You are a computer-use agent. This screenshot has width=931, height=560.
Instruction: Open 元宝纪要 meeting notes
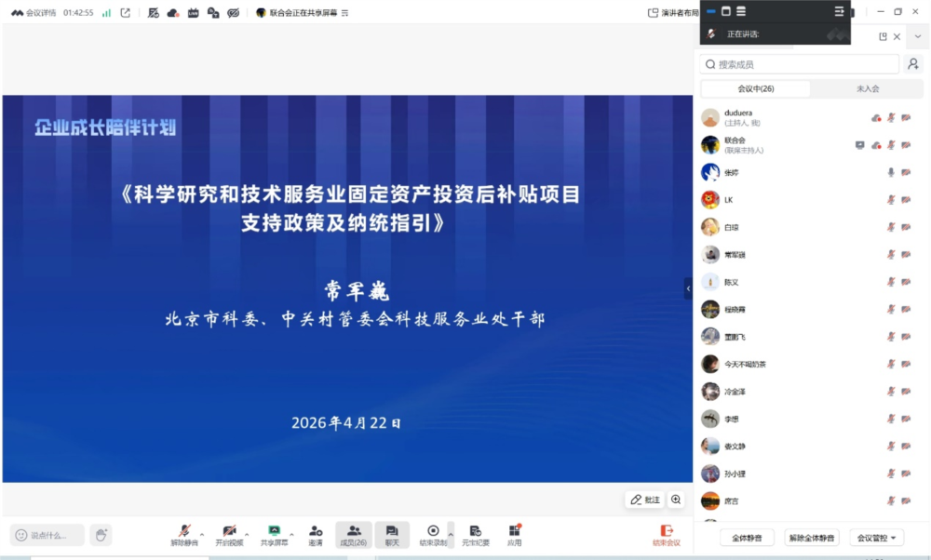click(x=475, y=530)
